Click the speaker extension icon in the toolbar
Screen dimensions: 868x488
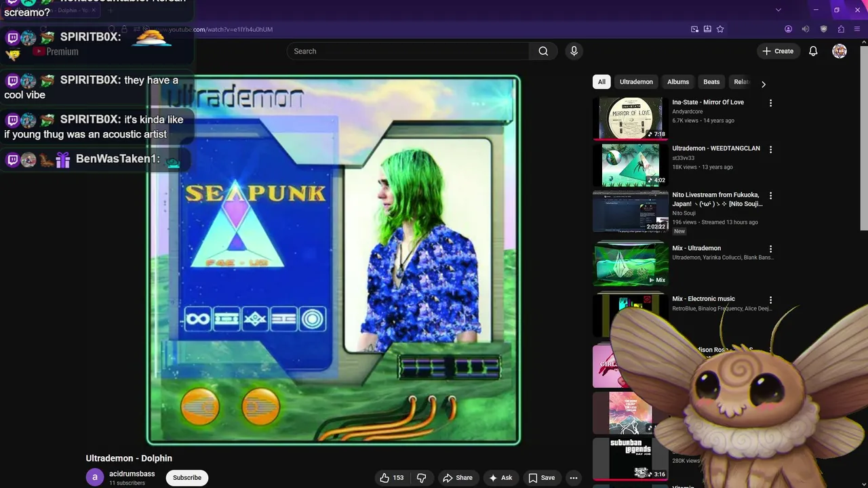tap(806, 29)
